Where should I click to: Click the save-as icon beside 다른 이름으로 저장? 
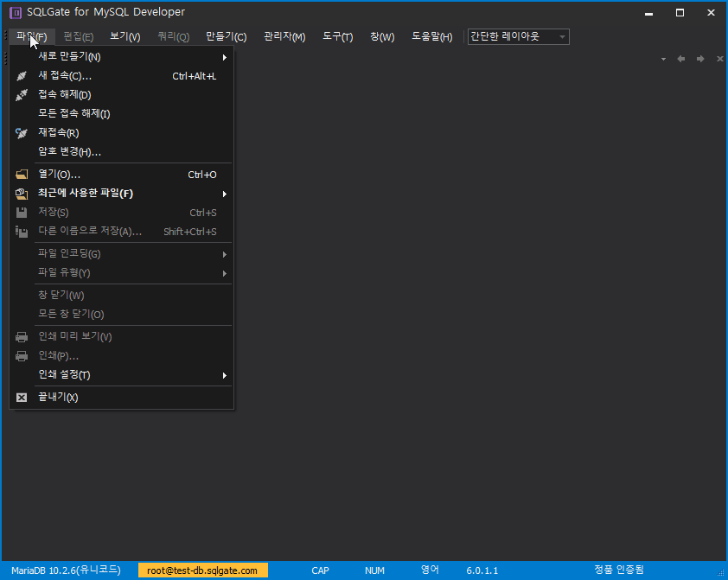pyautogui.click(x=22, y=232)
